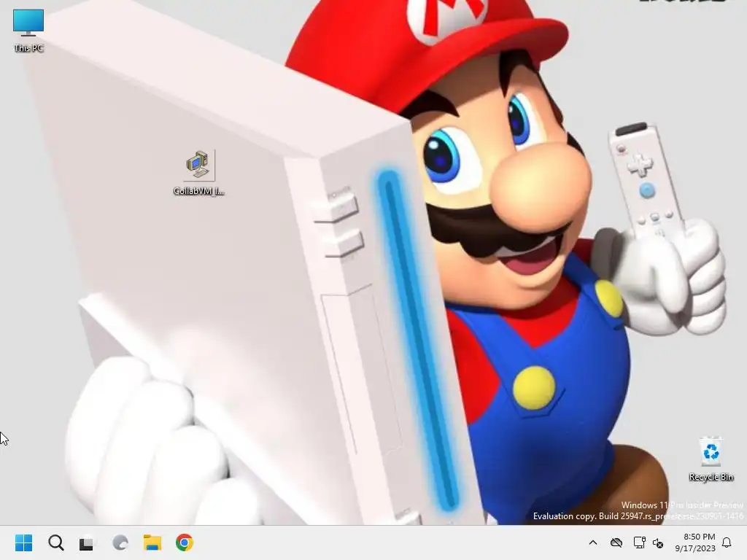This screenshot has height=560, width=747.
Task: Expand the hidden system tray icons chevron
Action: pos(593,542)
